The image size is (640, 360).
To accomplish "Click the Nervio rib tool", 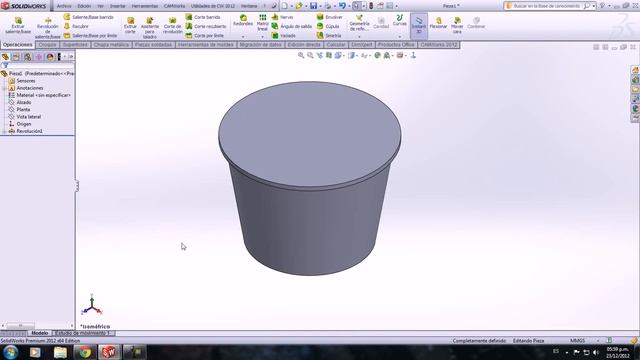I will pyautogui.click(x=282, y=17).
